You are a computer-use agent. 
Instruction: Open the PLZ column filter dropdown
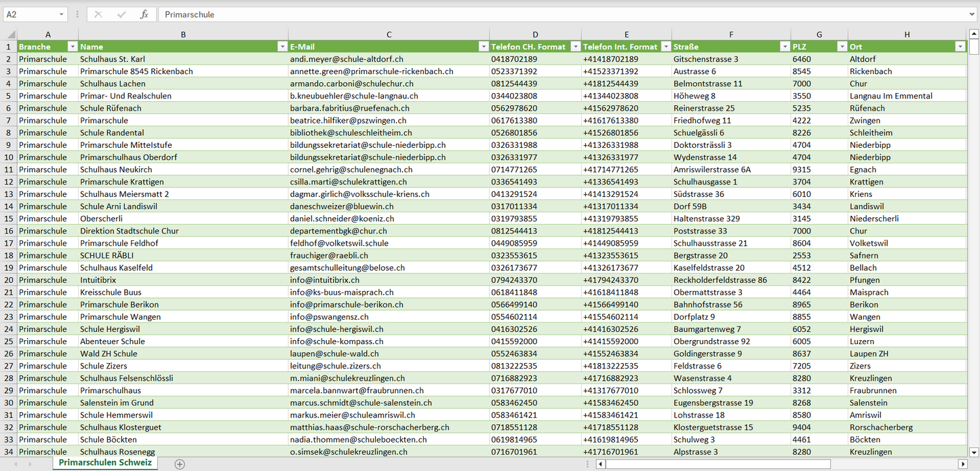(842, 47)
